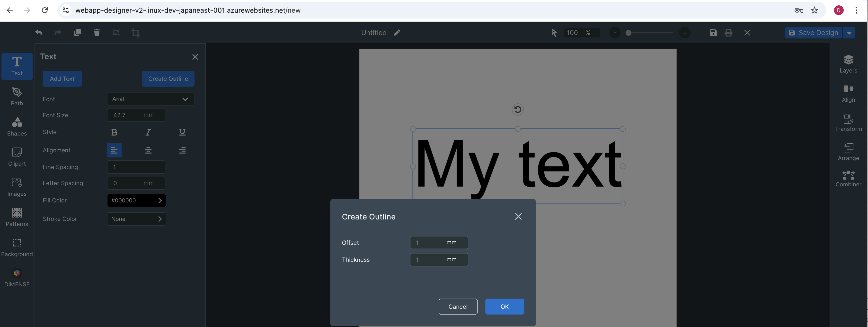The image size is (868, 327).
Task: Click the Save Design button
Action: click(813, 33)
